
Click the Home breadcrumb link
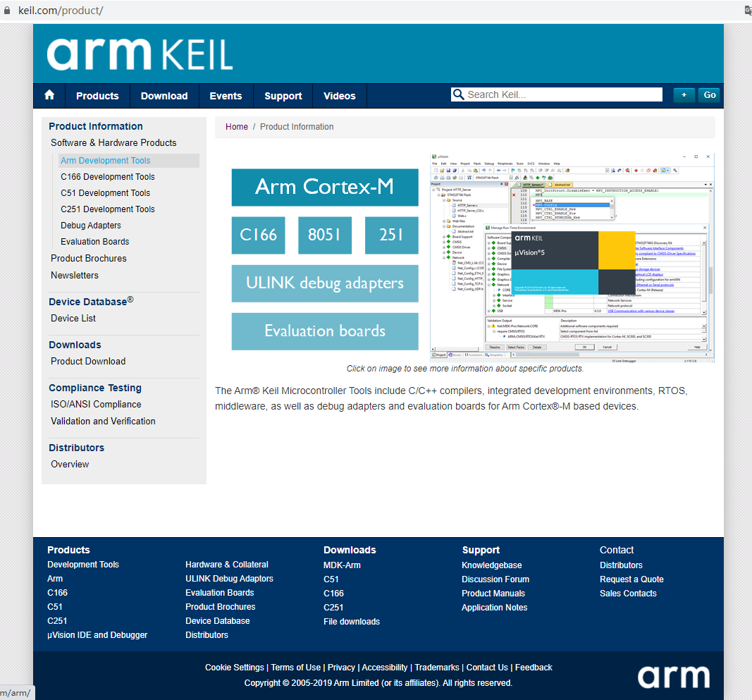pos(236,126)
